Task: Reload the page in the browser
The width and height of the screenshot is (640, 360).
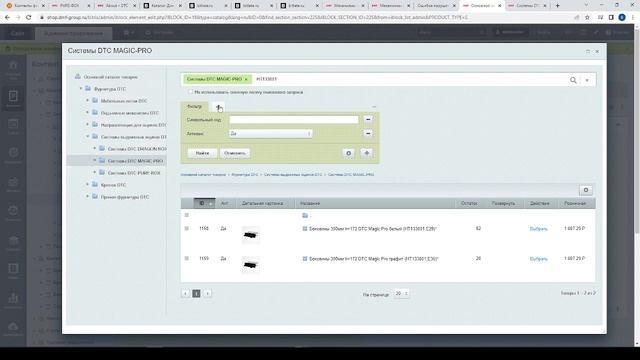Action: click(x=29, y=18)
